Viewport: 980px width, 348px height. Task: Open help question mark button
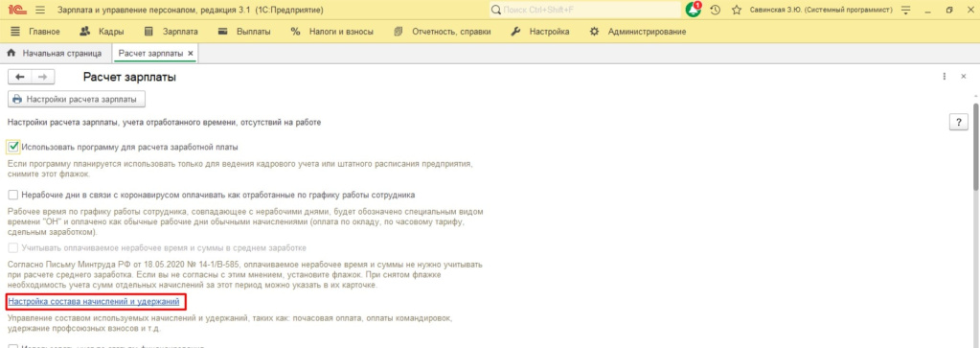958,123
